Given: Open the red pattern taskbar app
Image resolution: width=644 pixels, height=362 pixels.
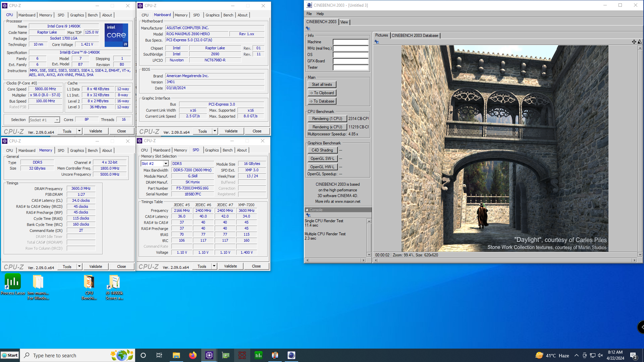Looking at the screenshot, I should click(242, 355).
